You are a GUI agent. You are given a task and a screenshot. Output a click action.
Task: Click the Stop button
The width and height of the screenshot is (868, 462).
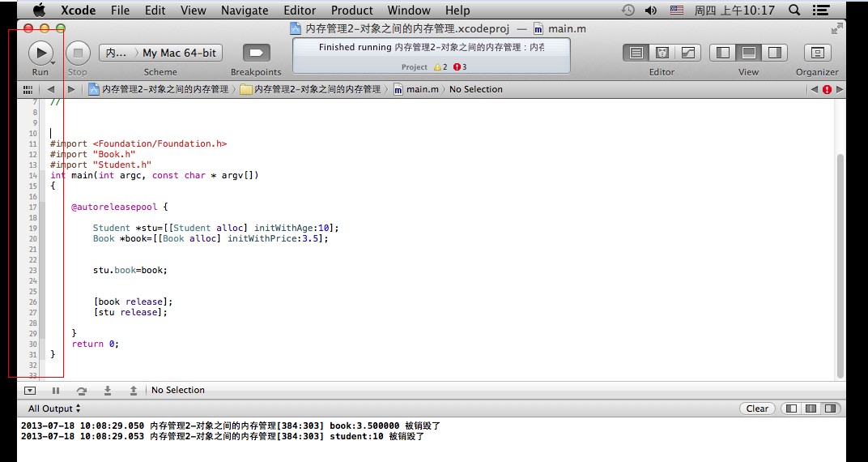(78, 53)
